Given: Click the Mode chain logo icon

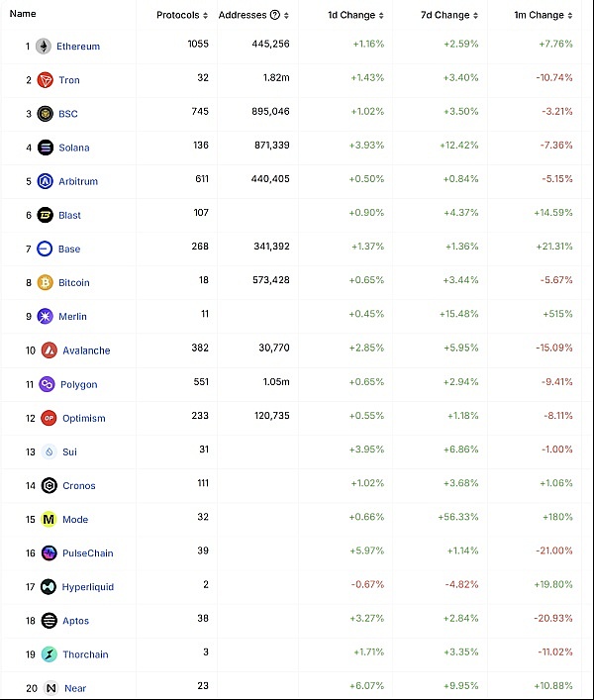Looking at the screenshot, I should 48,520.
